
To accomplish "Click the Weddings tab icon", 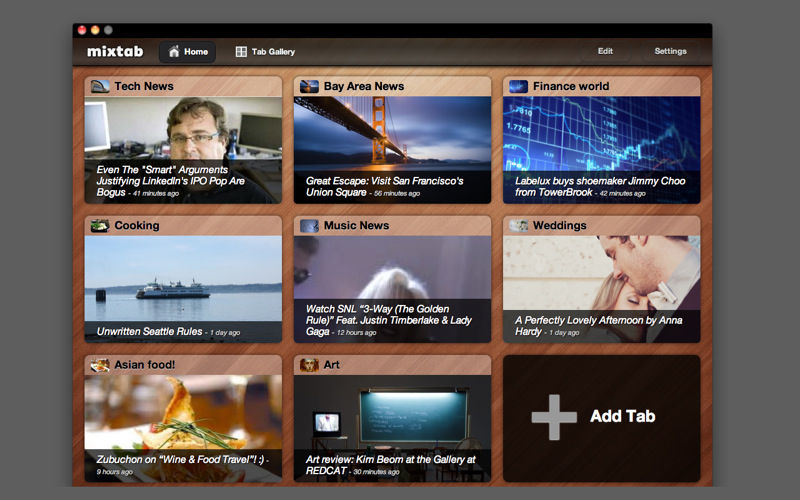I will pyautogui.click(x=518, y=226).
